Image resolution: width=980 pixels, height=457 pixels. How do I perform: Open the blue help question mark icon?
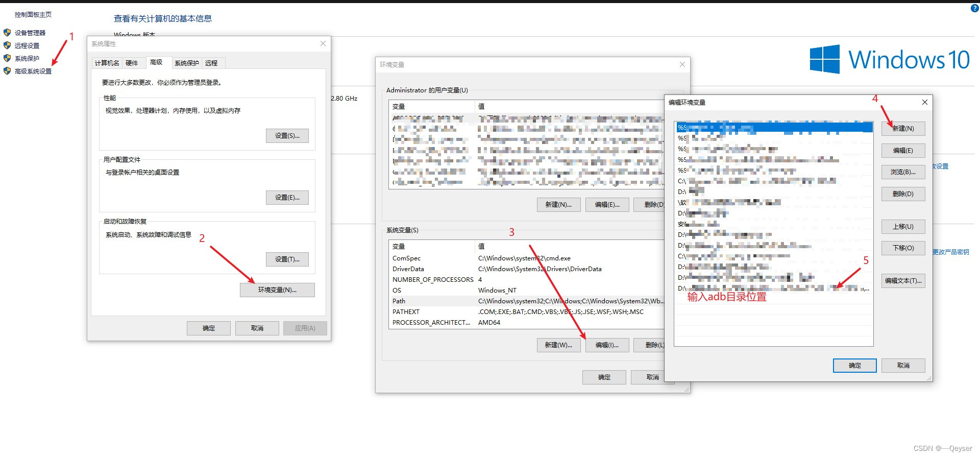point(974,8)
